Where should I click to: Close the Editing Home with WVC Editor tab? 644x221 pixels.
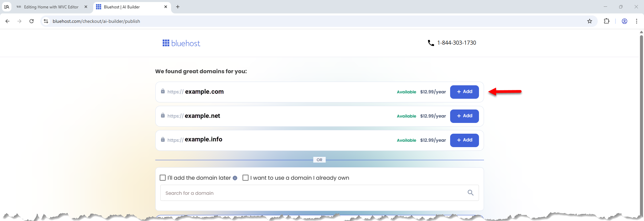pos(86,7)
